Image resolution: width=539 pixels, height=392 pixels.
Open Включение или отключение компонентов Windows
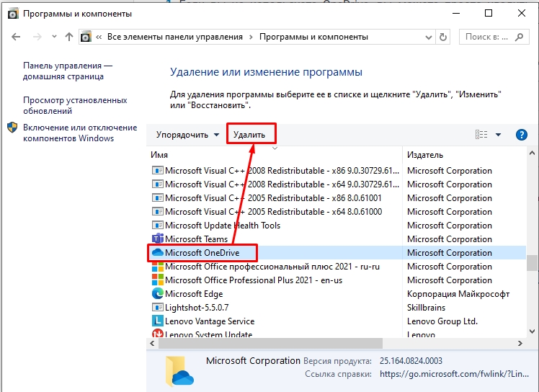pyautogui.click(x=79, y=133)
